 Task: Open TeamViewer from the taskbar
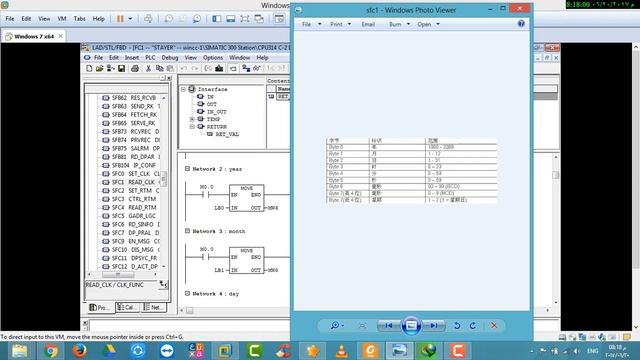click(167, 351)
